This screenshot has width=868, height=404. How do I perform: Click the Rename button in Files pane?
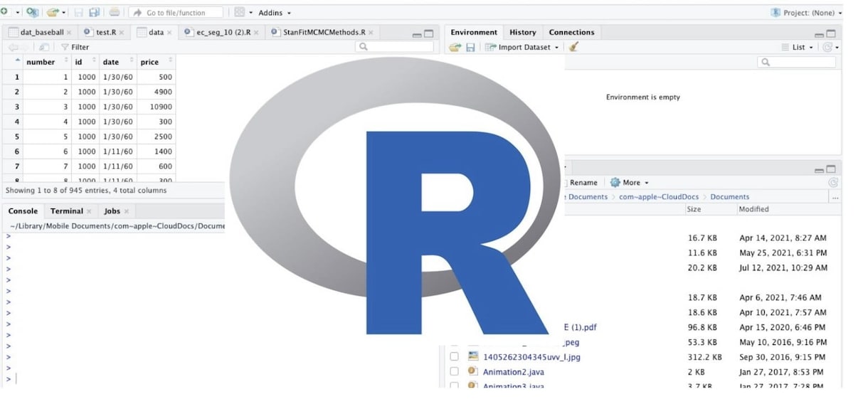point(583,183)
